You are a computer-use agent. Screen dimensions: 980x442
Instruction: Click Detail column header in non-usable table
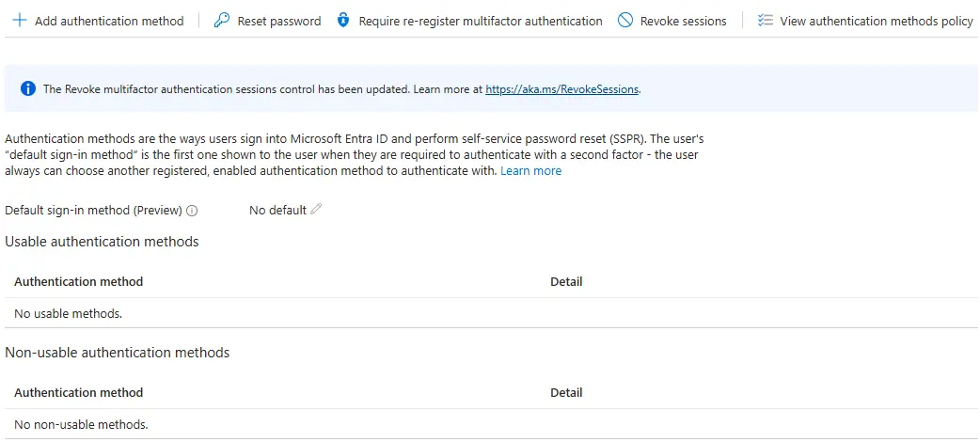[566, 392]
